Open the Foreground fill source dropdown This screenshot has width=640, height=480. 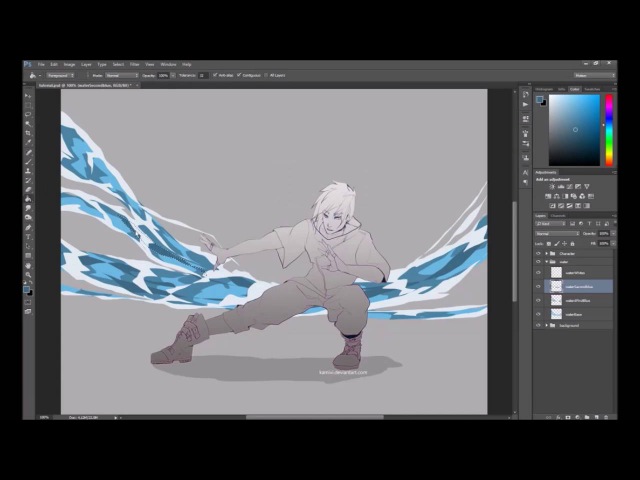[x=60, y=76]
